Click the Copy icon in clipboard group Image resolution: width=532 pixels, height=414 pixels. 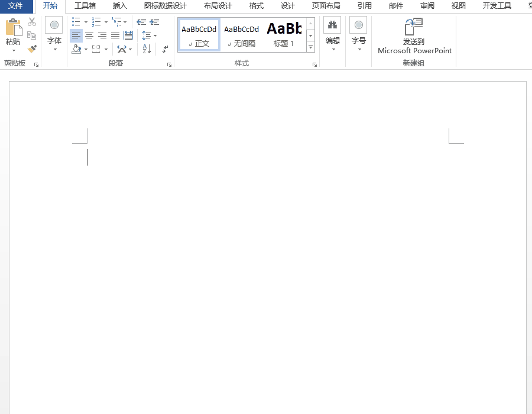[x=32, y=35]
